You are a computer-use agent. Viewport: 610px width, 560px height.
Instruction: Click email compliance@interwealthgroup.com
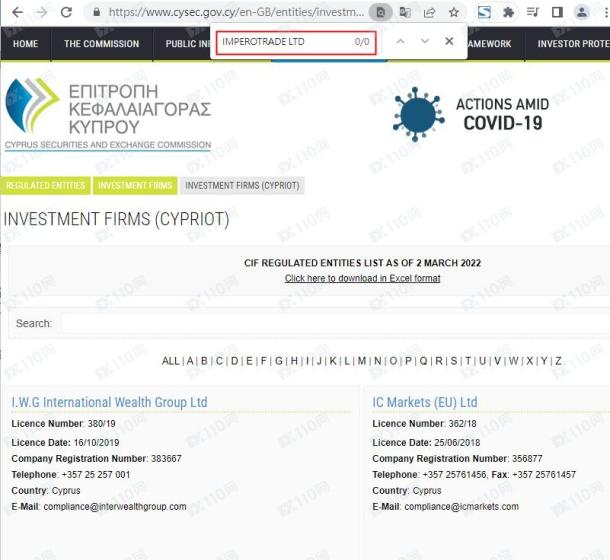click(115, 507)
